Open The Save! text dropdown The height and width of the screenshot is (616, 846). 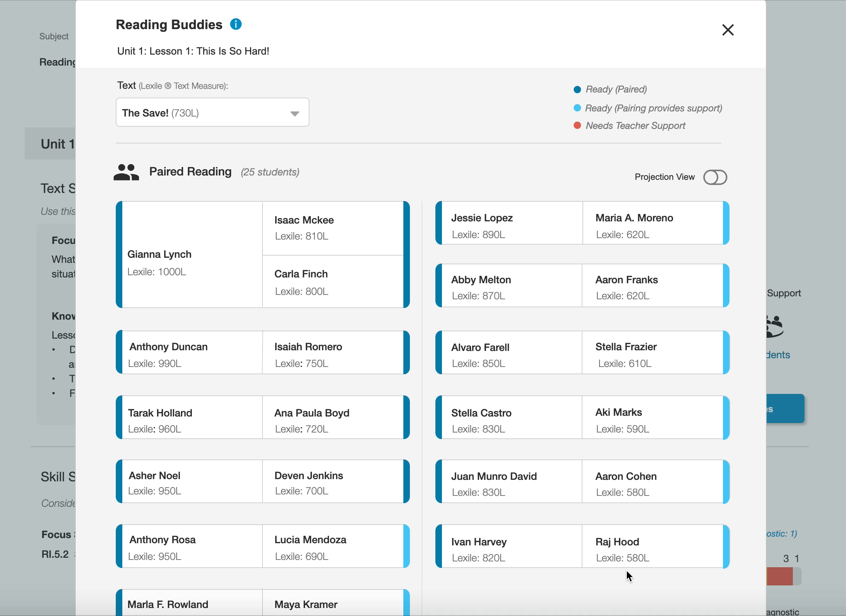212,112
